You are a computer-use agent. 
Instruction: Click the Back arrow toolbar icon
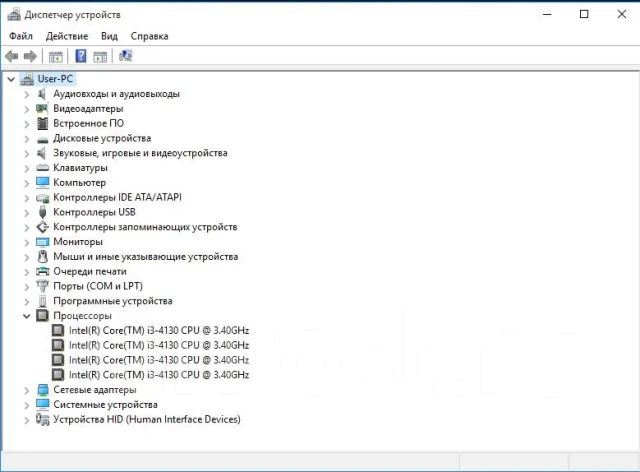pyautogui.click(x=12, y=56)
